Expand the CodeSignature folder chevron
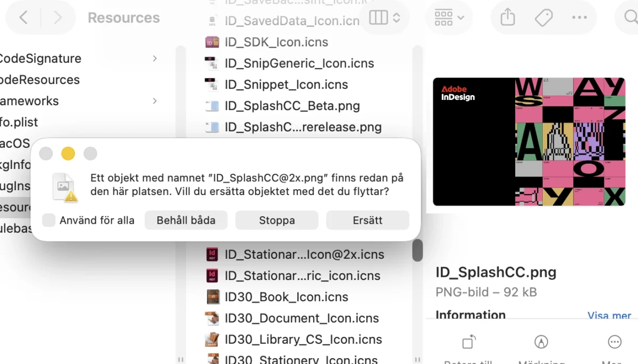The image size is (638, 364). tap(155, 58)
